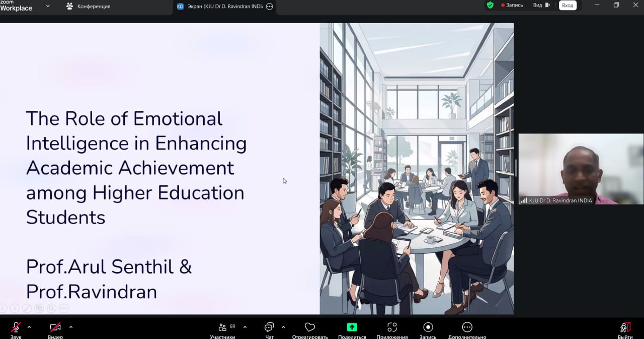Open the shared screen tab's ellipsis options

coord(270,7)
